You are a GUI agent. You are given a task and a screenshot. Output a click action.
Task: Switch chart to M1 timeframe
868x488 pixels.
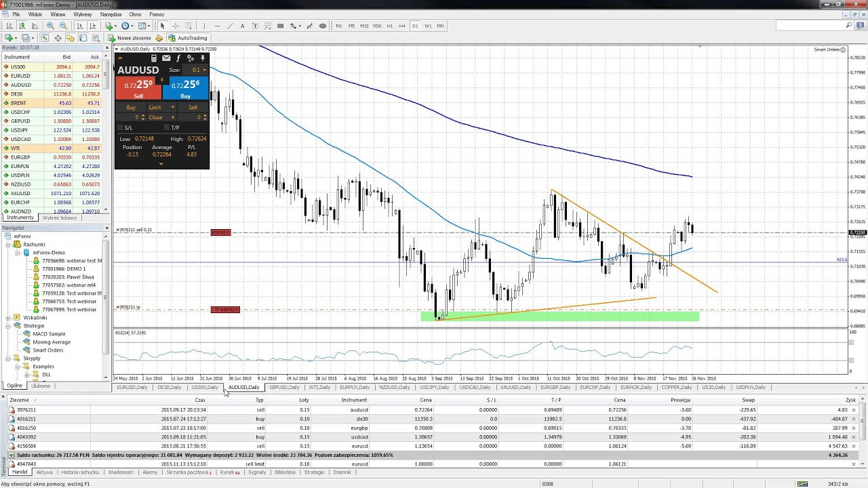pyautogui.click(x=339, y=26)
